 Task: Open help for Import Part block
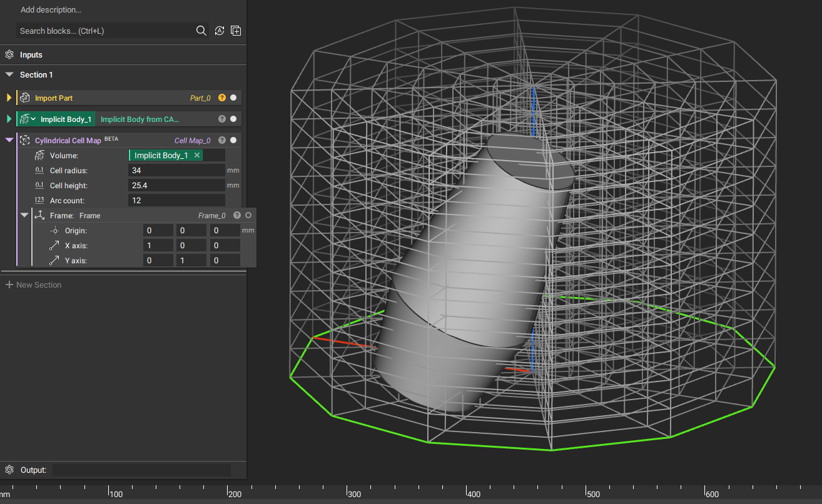(222, 98)
